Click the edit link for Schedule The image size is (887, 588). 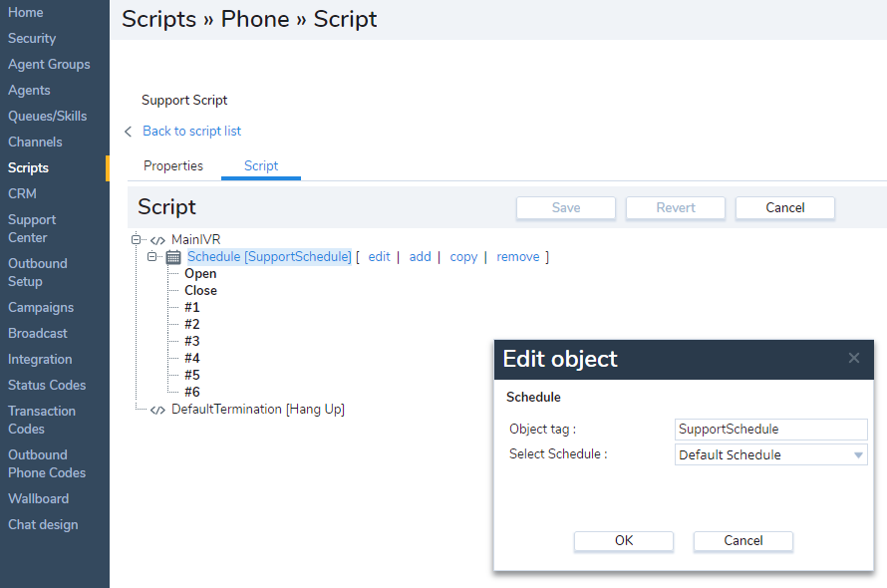379,257
